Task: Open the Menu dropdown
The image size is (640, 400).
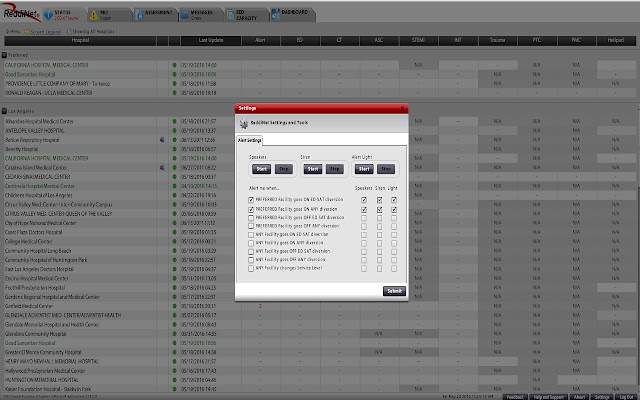Action: pyautogui.click(x=12, y=31)
